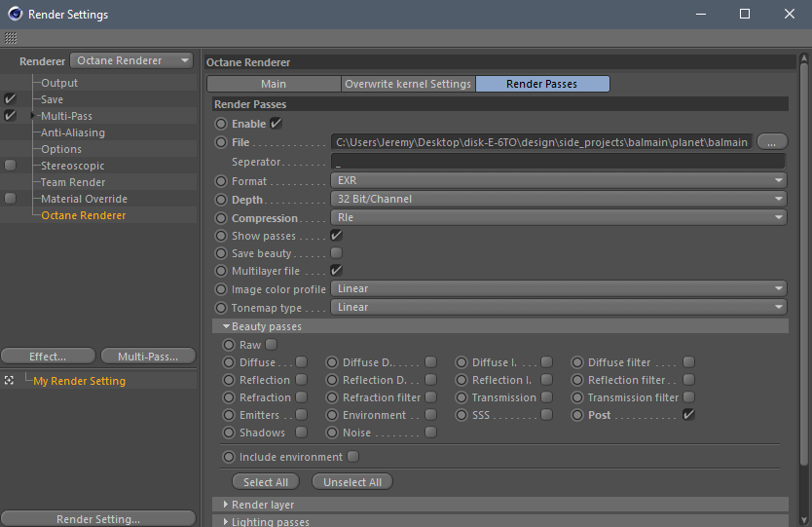The height and width of the screenshot is (527, 812).
Task: Click the Seperator input field
Action: (x=558, y=162)
